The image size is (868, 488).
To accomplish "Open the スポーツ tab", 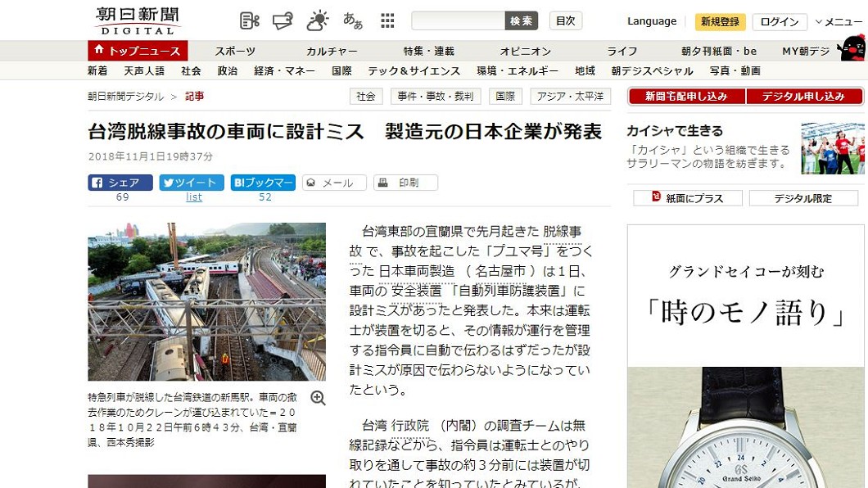I will pyautogui.click(x=235, y=51).
